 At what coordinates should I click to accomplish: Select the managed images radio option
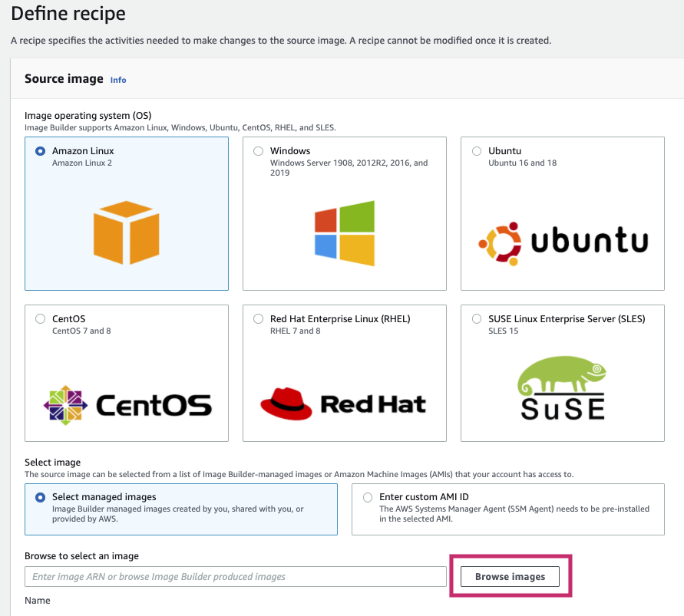coord(40,497)
